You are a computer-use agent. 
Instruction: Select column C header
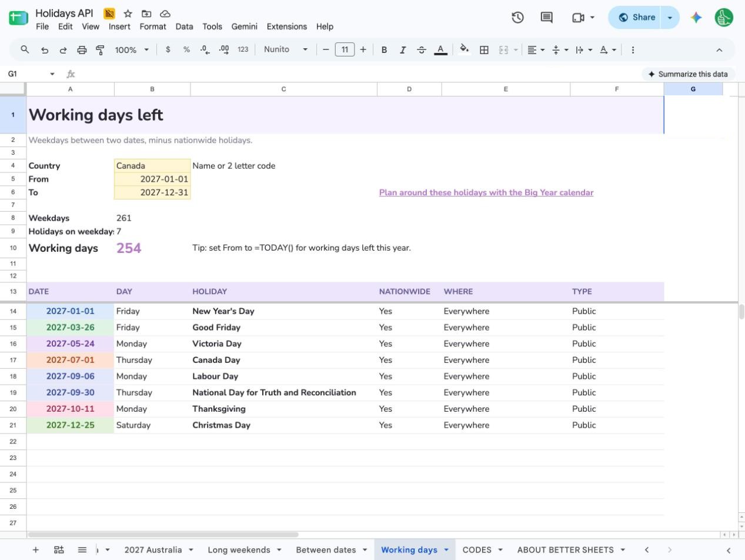(x=283, y=89)
